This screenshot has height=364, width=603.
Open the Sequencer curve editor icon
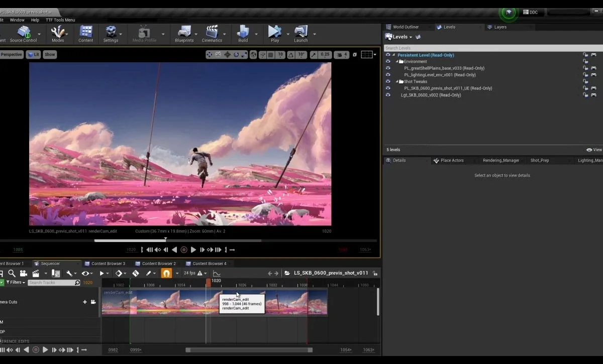click(217, 273)
